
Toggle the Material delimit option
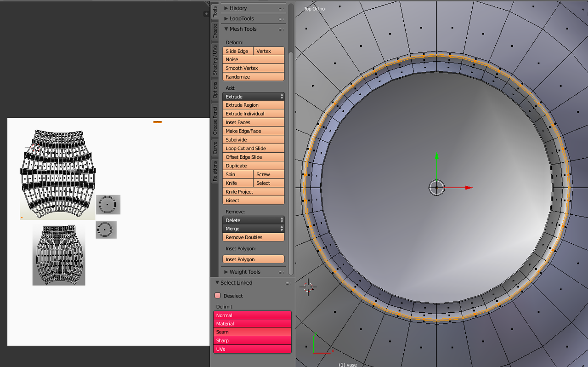coord(252,324)
